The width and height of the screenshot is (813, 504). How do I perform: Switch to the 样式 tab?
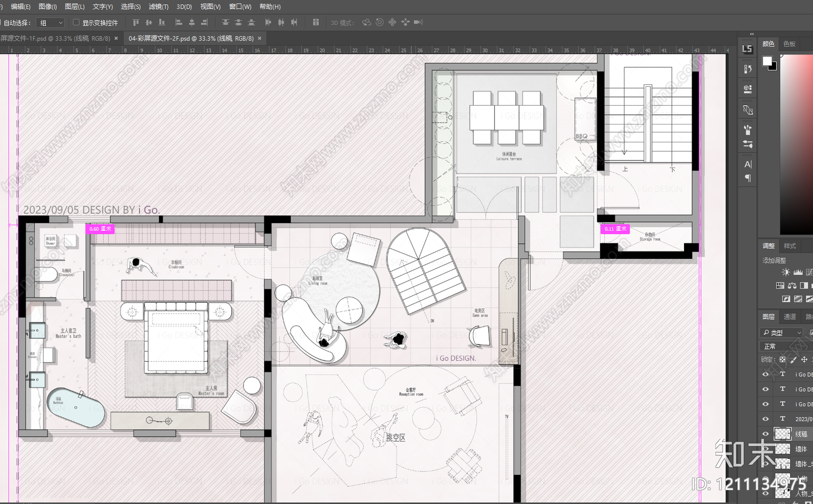pos(790,246)
